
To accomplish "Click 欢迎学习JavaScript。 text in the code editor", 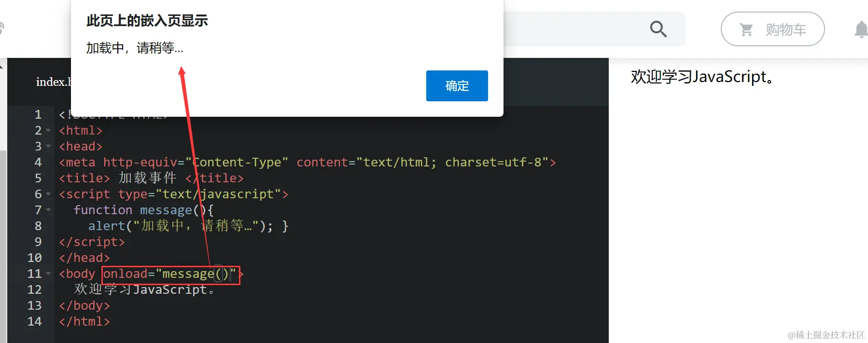I will pyautogui.click(x=144, y=289).
